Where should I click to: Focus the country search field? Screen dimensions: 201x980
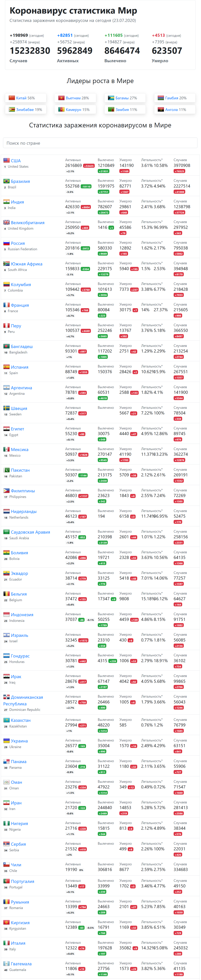100,143
